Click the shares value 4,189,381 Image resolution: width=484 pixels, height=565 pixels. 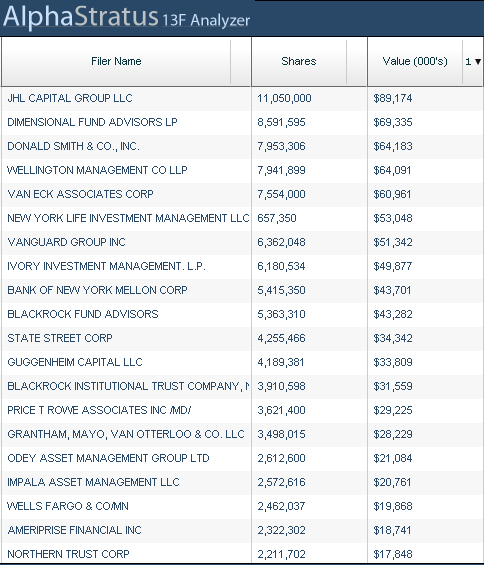281,362
